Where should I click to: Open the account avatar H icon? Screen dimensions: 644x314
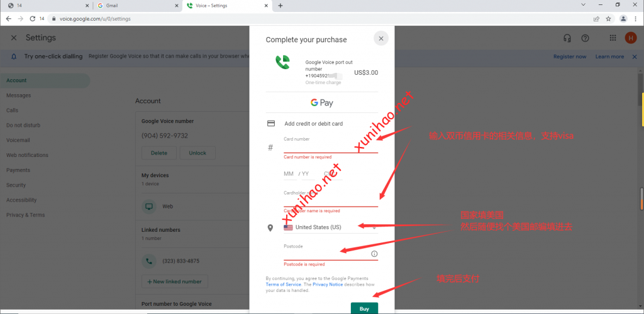[x=630, y=38]
